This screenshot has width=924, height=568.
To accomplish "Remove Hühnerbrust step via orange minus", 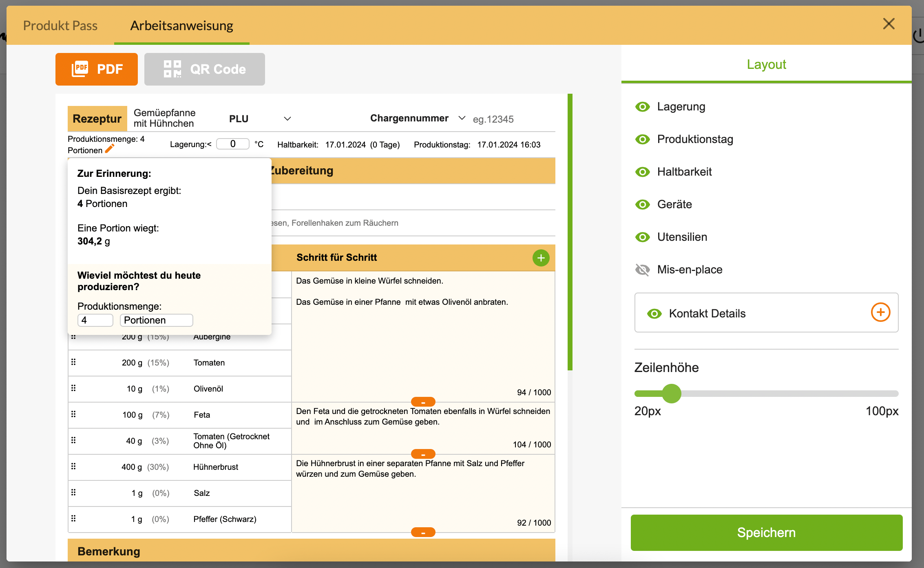I will [423, 533].
